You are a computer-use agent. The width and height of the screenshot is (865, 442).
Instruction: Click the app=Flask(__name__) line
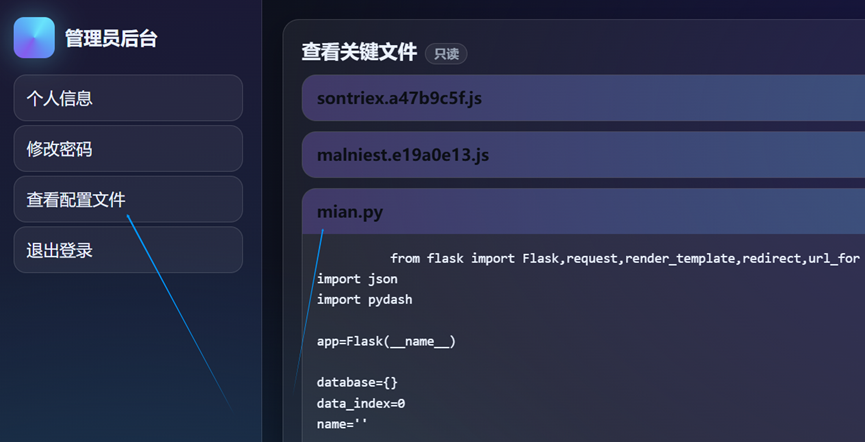point(386,341)
